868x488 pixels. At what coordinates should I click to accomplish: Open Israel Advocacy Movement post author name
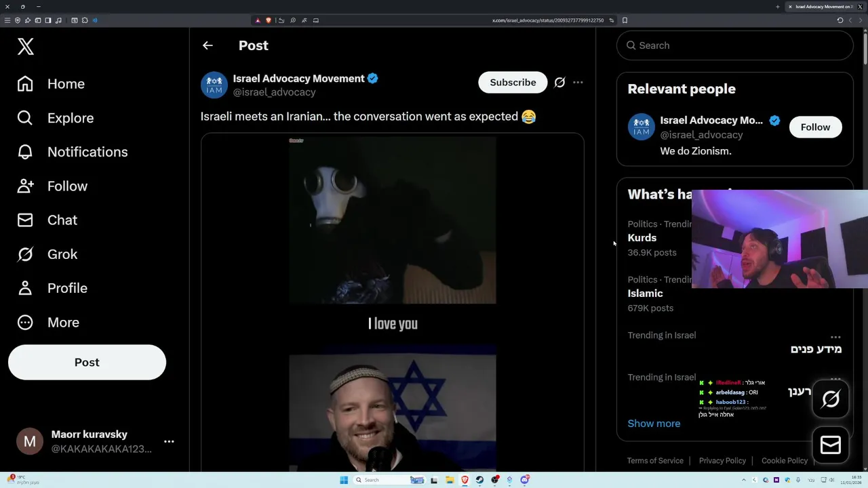coord(299,79)
